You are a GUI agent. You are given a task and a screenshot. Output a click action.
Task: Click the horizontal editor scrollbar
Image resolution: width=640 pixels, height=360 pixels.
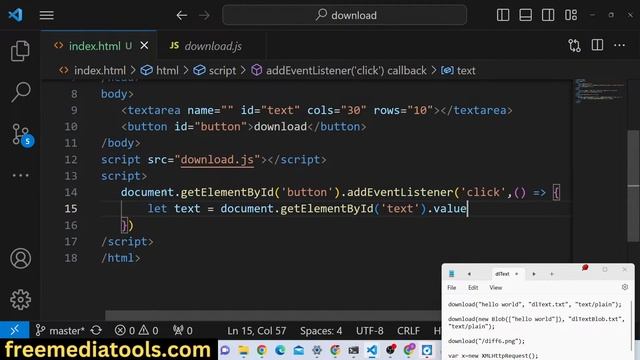coord(273,316)
